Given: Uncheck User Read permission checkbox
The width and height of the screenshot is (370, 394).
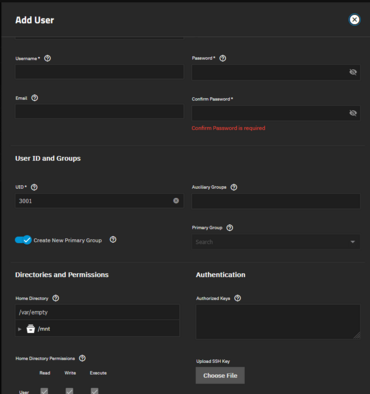Looking at the screenshot, I should point(44,391).
